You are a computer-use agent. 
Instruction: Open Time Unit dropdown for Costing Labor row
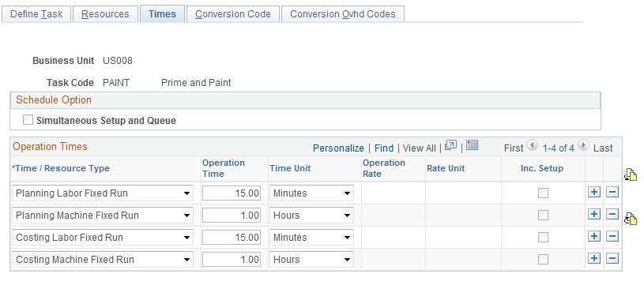(x=312, y=238)
